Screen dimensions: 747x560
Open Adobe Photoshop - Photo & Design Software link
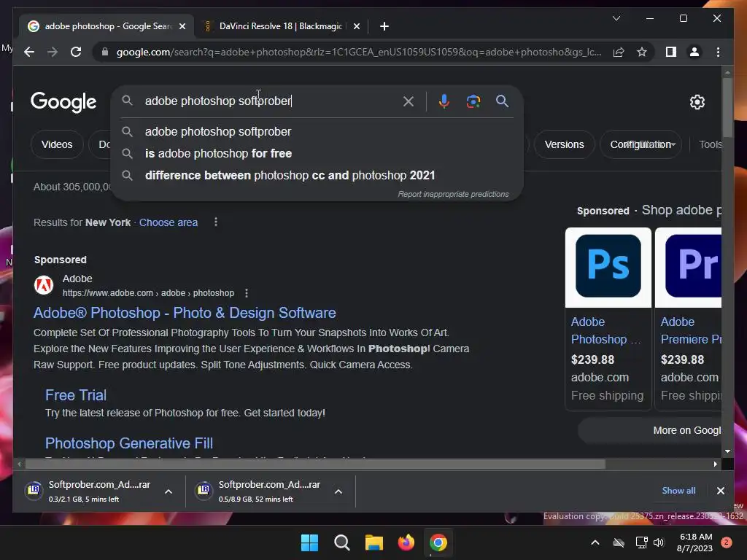coord(185,313)
